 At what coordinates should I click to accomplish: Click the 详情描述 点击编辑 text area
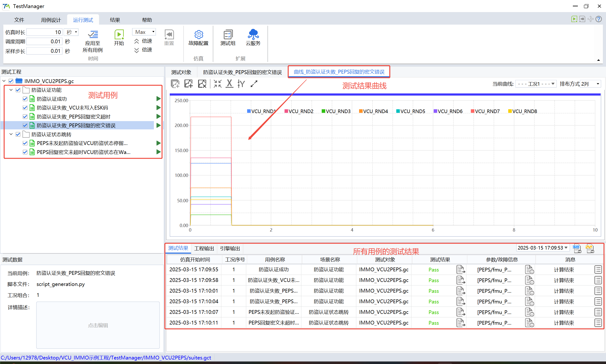tap(98, 325)
